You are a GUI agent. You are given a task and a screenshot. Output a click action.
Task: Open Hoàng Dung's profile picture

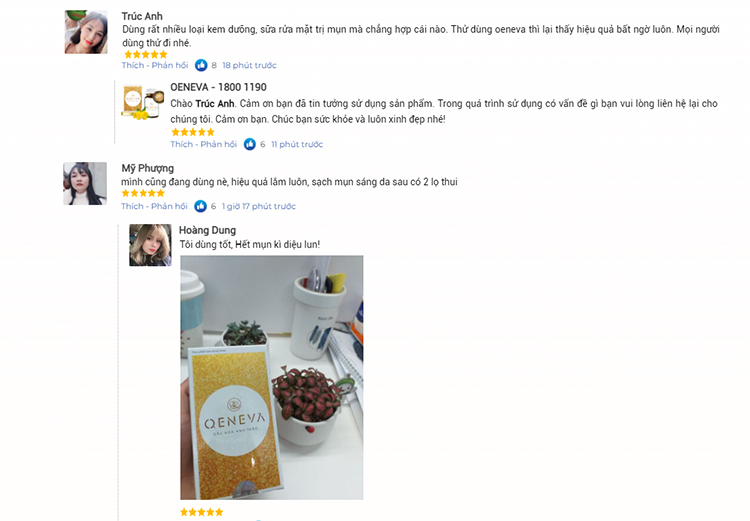[150, 245]
